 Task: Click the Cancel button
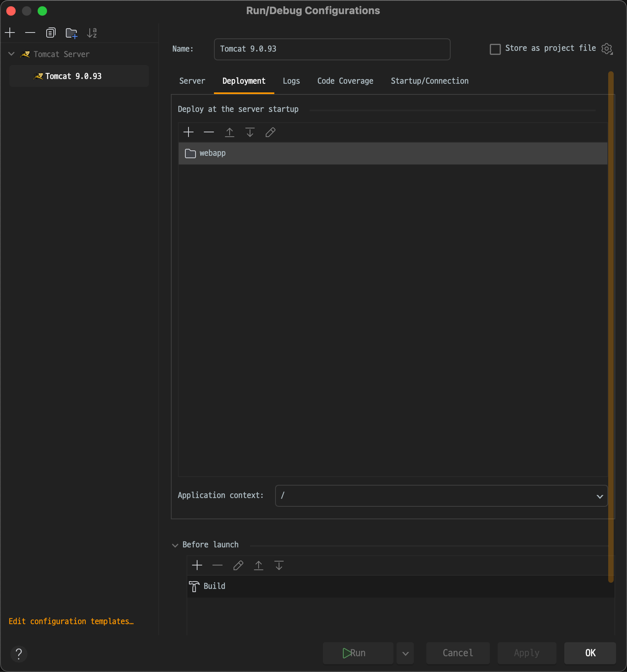[458, 653]
